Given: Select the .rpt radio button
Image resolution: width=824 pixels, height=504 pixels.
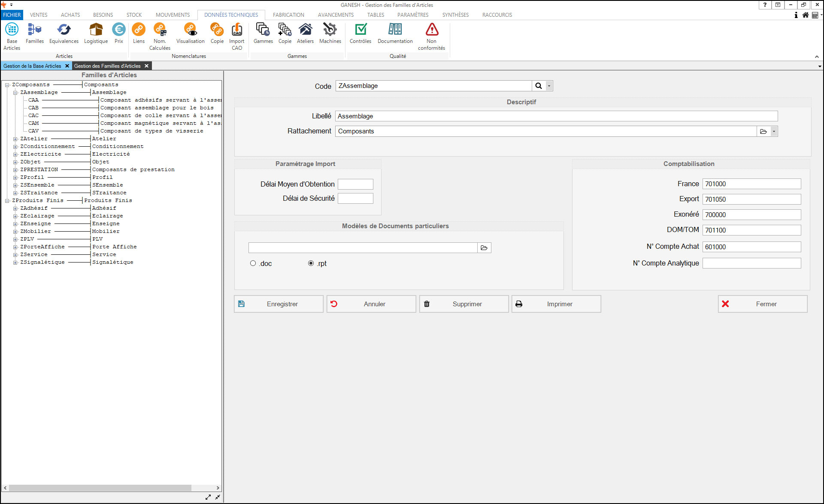Looking at the screenshot, I should (x=311, y=263).
